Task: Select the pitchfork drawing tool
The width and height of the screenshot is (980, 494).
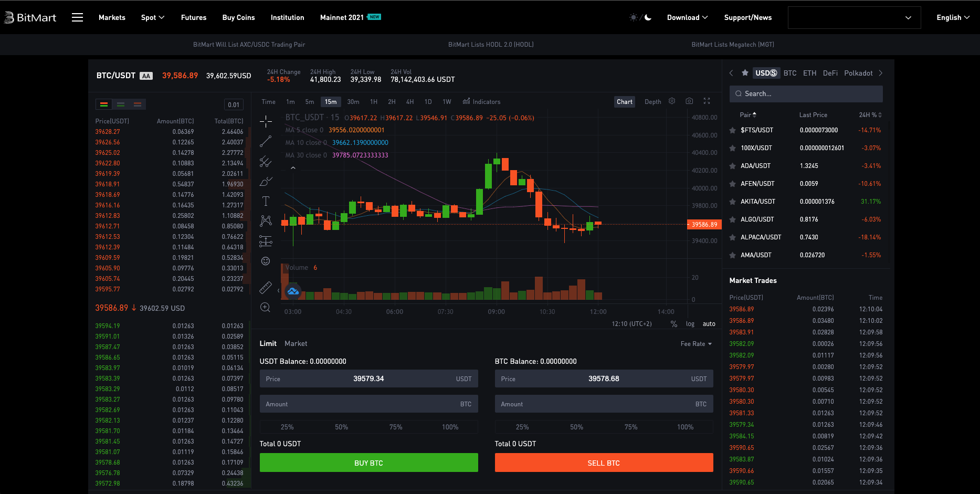Action: tap(266, 161)
